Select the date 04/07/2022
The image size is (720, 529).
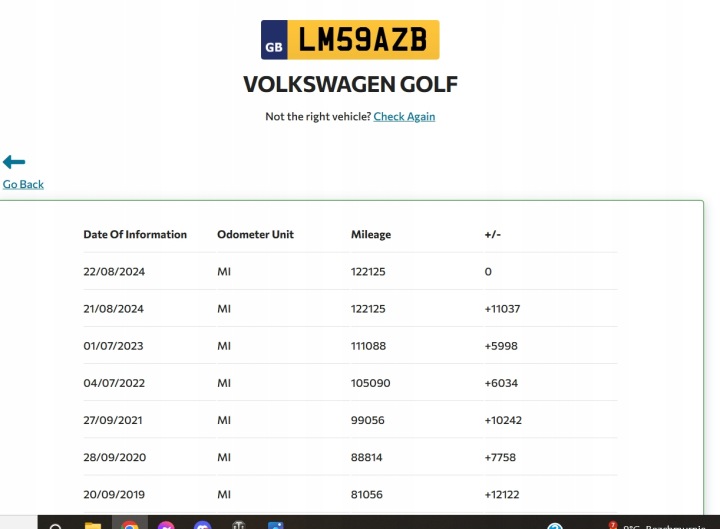[x=114, y=383]
